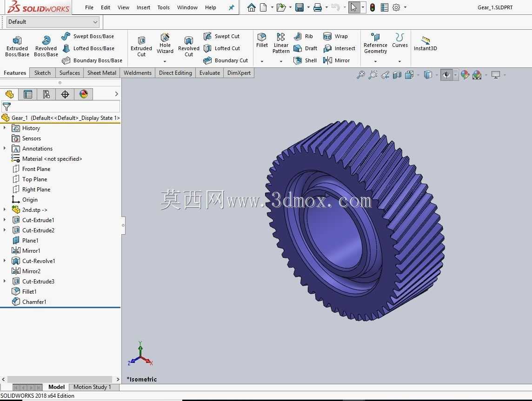Image resolution: width=532 pixels, height=401 pixels.
Task: Switch to the Motion Study 1 tab
Action: pos(92,387)
